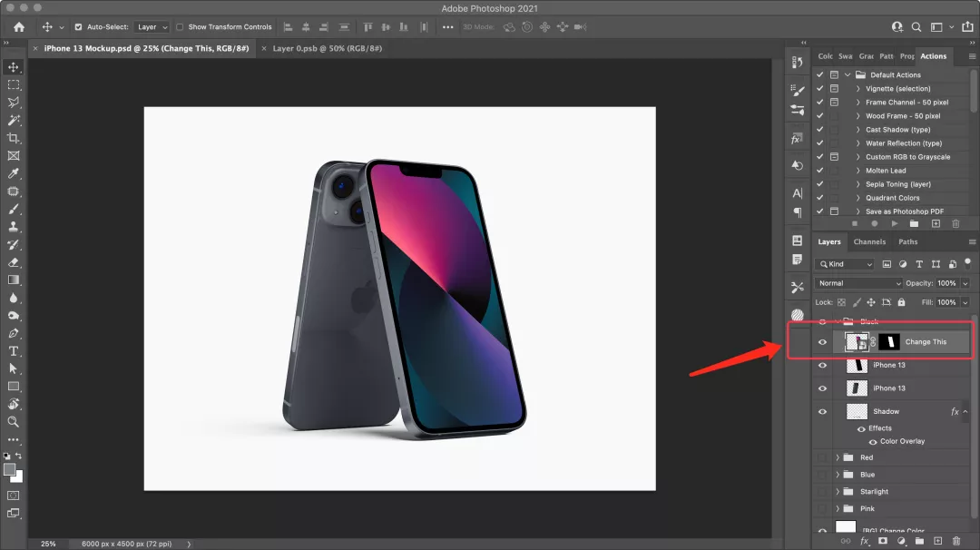
Task: Select the Eraser tool
Action: [x=14, y=262]
